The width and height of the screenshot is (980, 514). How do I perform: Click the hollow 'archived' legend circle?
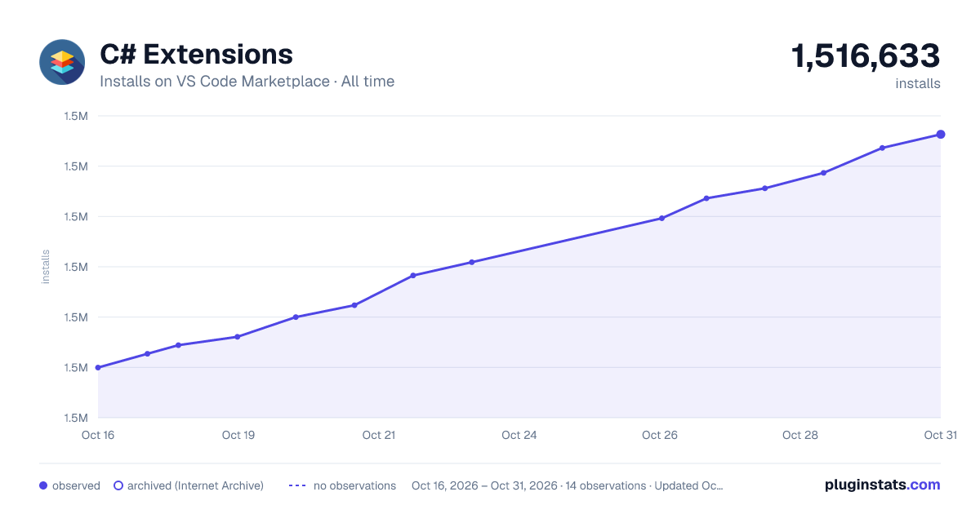pyautogui.click(x=118, y=485)
